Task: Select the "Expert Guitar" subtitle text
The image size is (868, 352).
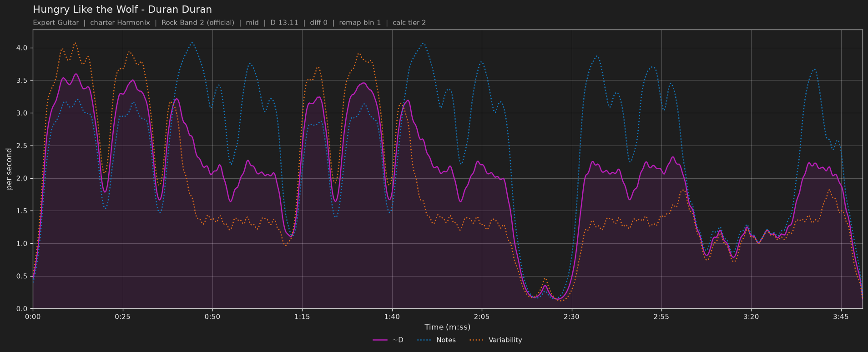Action: coord(56,23)
